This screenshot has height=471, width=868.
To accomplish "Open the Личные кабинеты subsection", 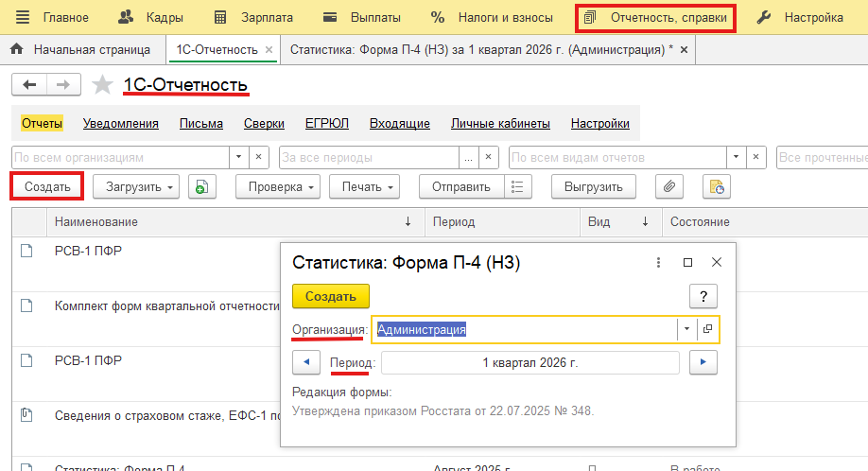I will [500, 123].
